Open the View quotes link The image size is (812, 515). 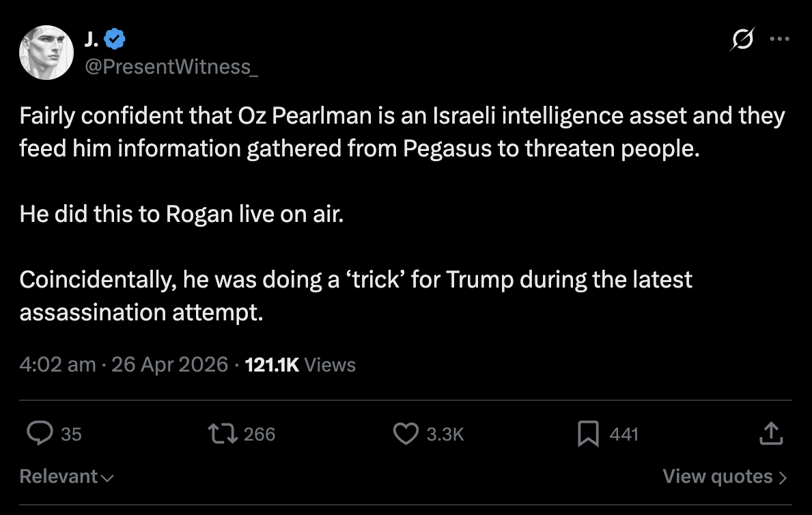point(718,476)
